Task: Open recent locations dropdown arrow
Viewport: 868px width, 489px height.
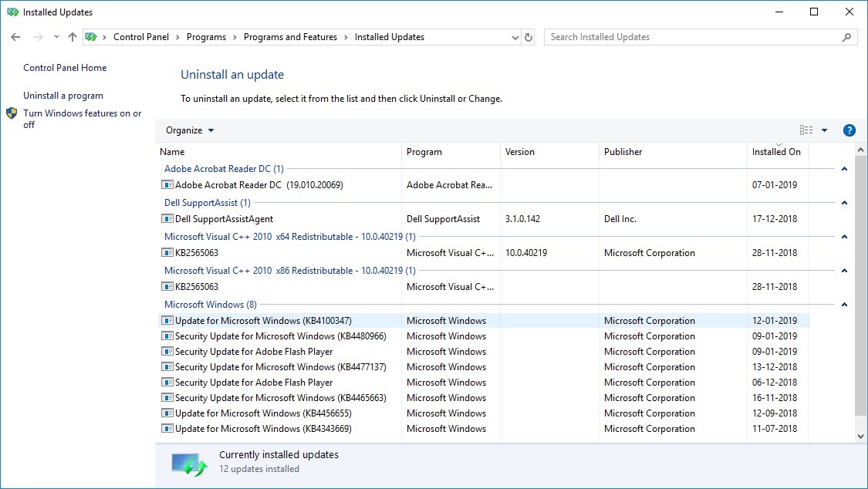Action: [x=56, y=37]
